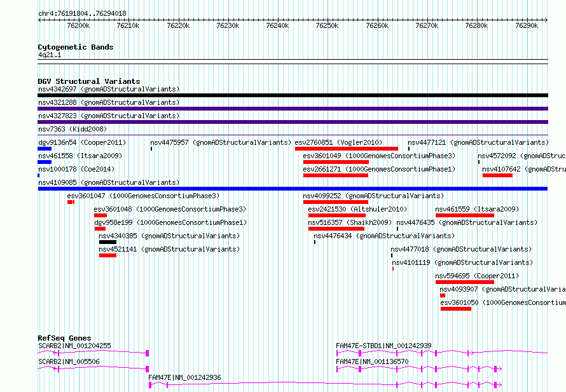566x392 pixels.
Task: Click dgv9136n54 (Cooper2011) label
Action: tap(82, 142)
